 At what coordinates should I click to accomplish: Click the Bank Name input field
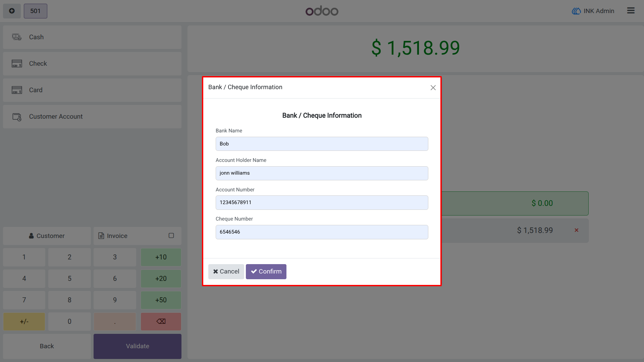click(x=322, y=144)
